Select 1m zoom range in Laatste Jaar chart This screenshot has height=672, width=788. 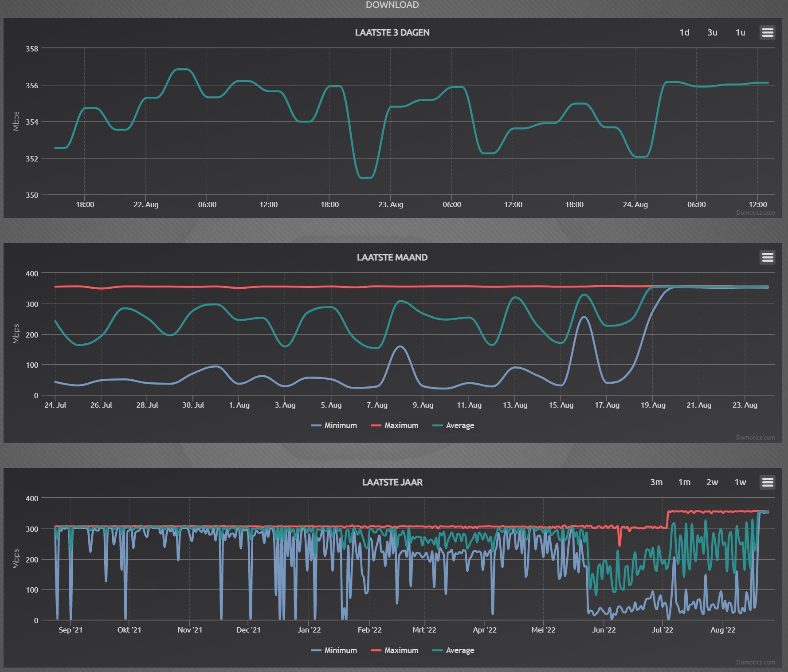[684, 482]
